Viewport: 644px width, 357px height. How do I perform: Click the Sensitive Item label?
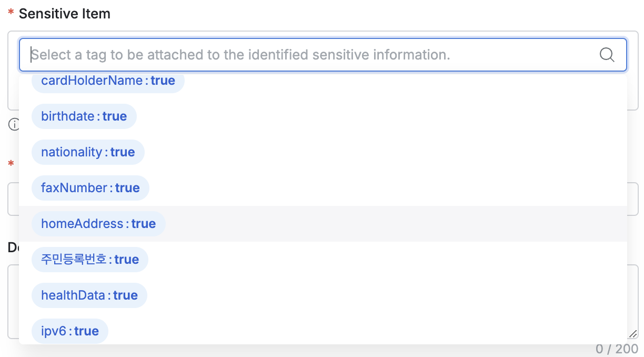coord(65,14)
